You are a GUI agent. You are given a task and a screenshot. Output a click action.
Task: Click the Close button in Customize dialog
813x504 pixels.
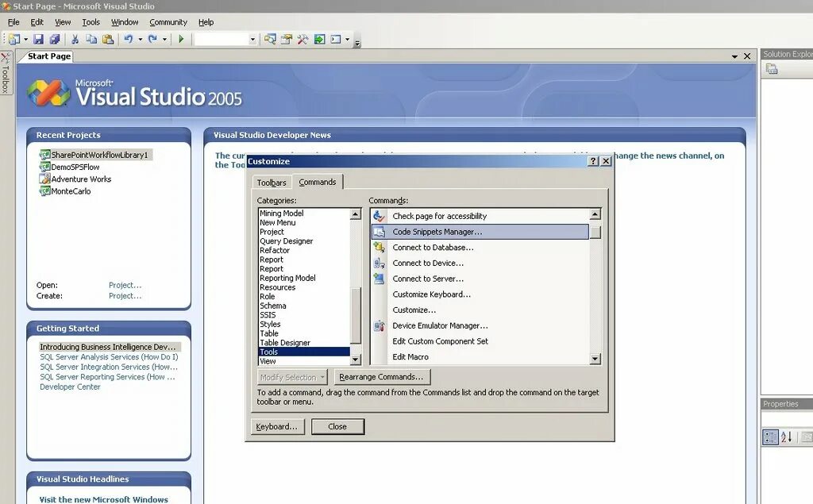(337, 427)
